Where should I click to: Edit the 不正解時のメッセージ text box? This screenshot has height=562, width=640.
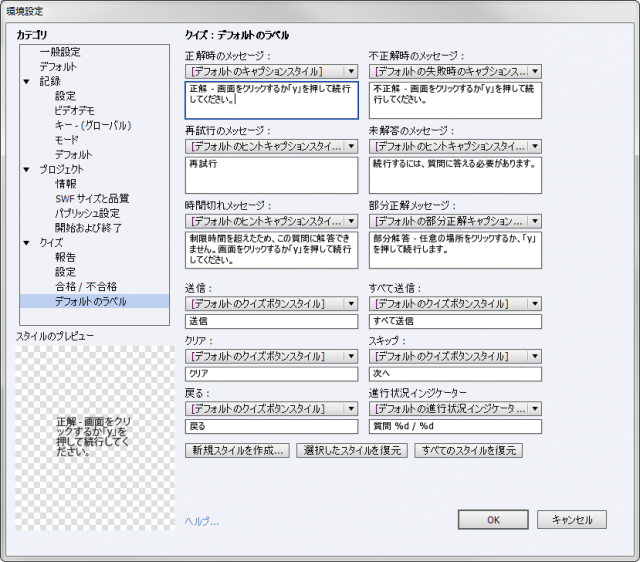click(x=456, y=100)
